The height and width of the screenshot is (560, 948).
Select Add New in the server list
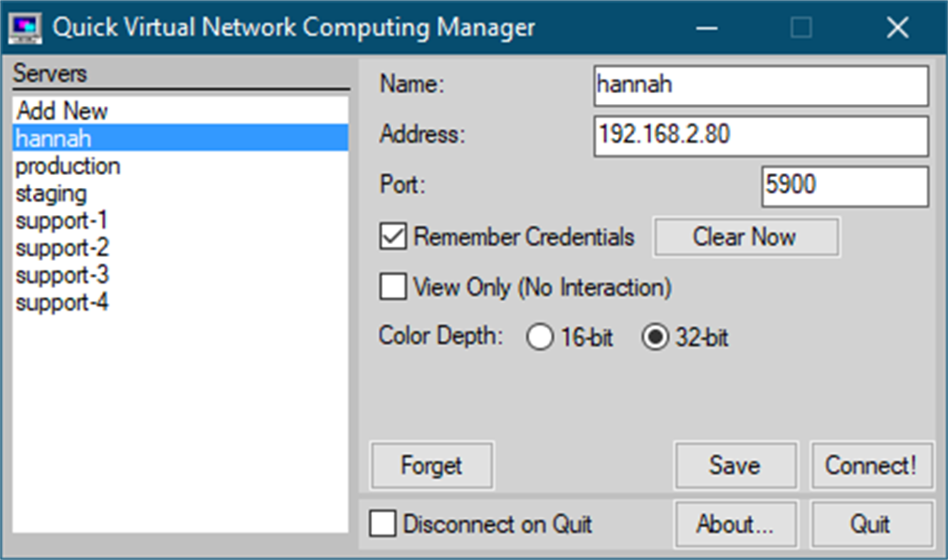point(62,111)
